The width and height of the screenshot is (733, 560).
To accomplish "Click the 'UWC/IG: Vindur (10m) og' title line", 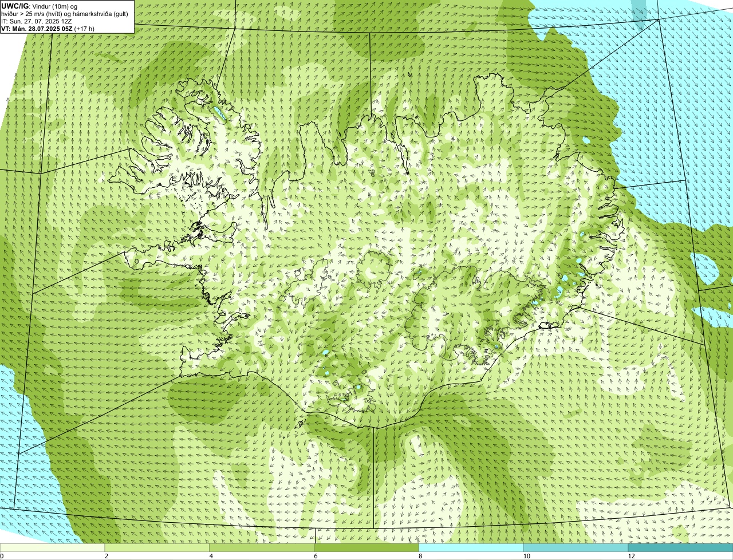I will coord(40,6).
